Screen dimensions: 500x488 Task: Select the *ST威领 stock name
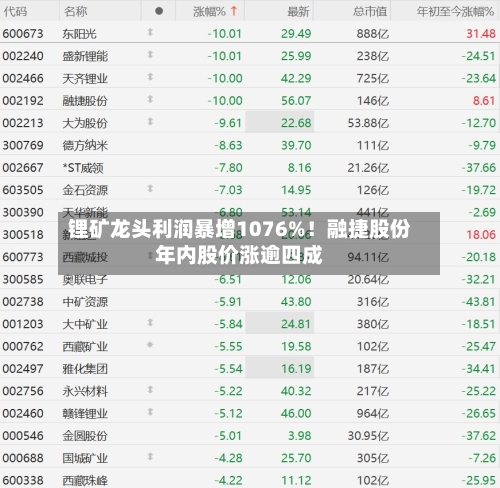pyautogui.click(x=83, y=168)
